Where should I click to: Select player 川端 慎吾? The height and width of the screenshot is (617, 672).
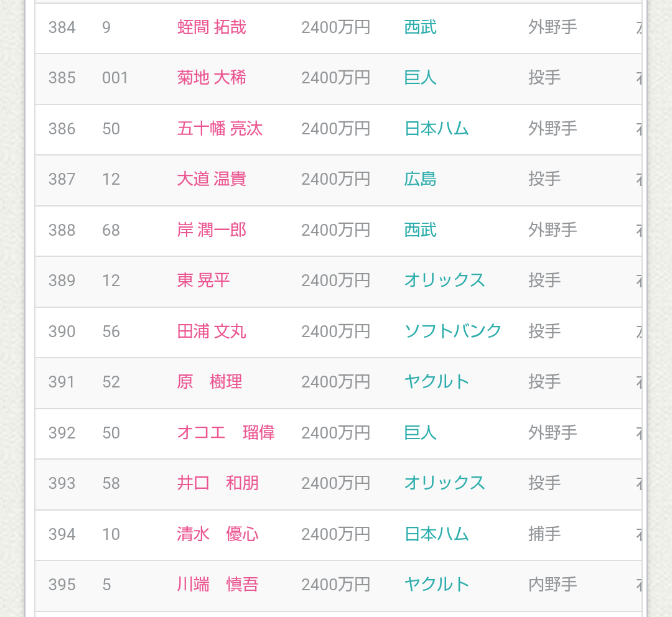(x=218, y=585)
